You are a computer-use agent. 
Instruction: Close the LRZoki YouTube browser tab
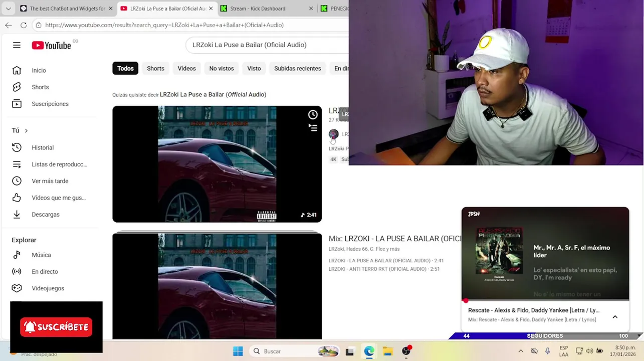[211, 9]
